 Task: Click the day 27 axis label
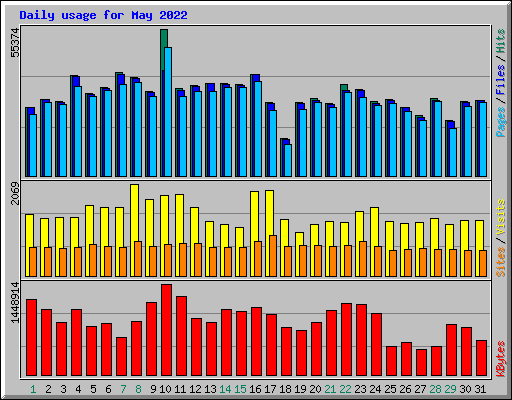[x=421, y=389]
